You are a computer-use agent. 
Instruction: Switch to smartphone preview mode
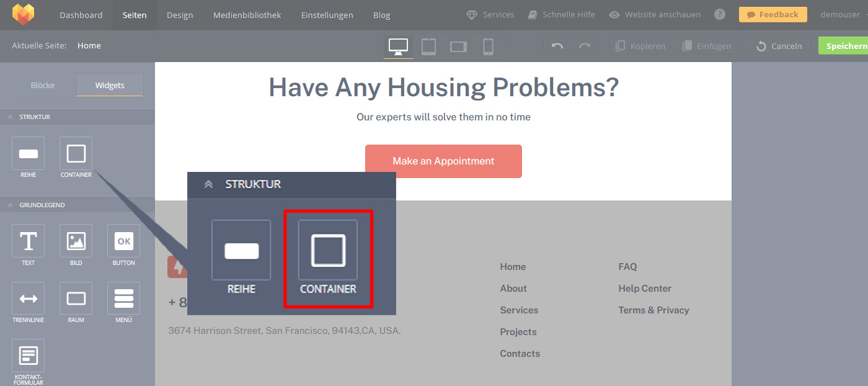click(x=488, y=46)
